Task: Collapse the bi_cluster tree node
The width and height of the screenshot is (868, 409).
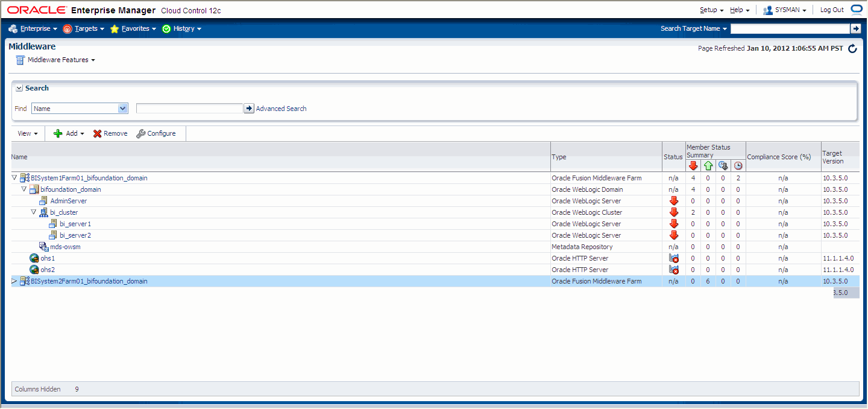Action: 34,212
